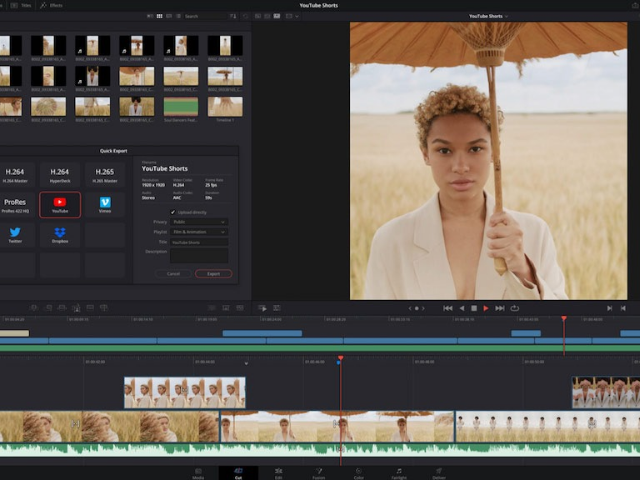
Task: Open the Titles panel
Action: (21, 5)
